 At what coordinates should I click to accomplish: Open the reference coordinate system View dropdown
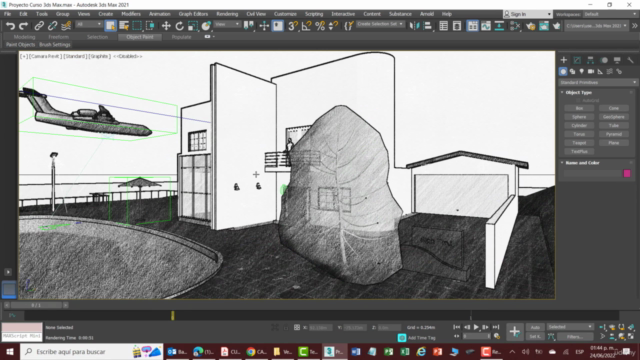pyautogui.click(x=227, y=24)
